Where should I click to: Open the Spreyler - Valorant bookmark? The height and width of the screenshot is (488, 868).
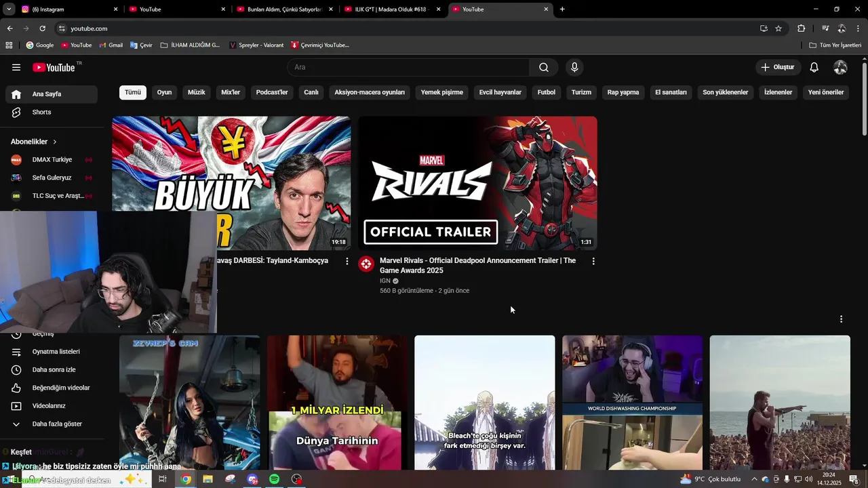click(256, 45)
